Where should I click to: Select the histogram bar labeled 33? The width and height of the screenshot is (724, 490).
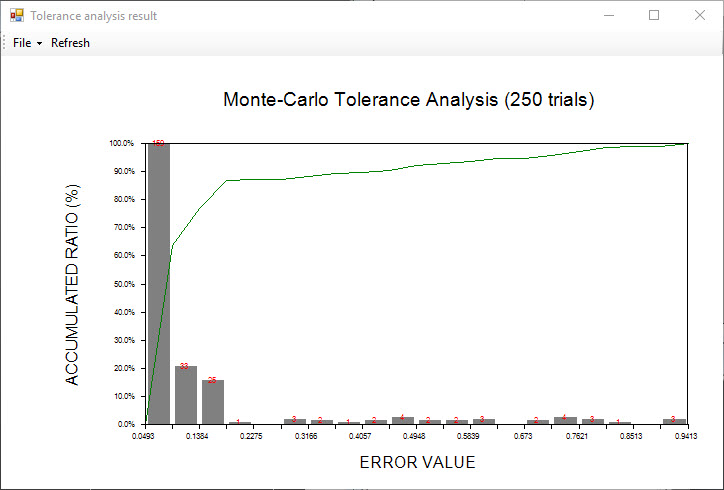[185, 396]
